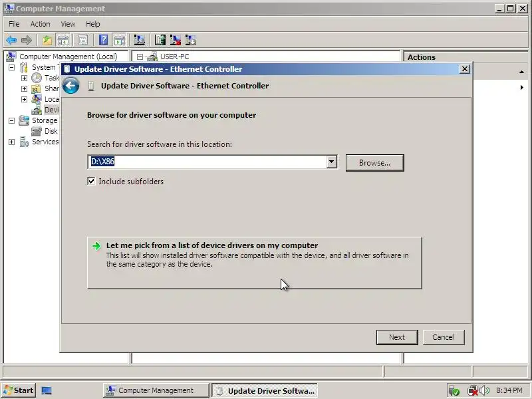This screenshot has height=399, width=532.
Task: Open the View menu
Action: (68, 24)
